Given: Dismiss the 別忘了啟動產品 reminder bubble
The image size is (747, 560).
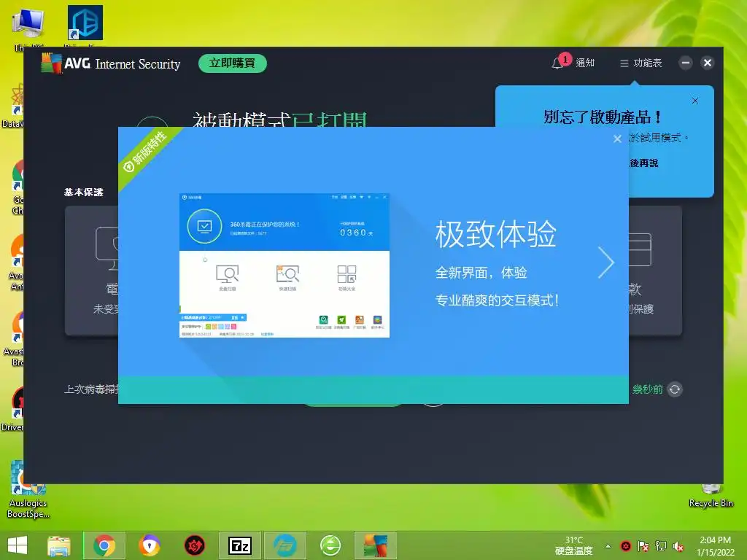Looking at the screenshot, I should coord(695,101).
